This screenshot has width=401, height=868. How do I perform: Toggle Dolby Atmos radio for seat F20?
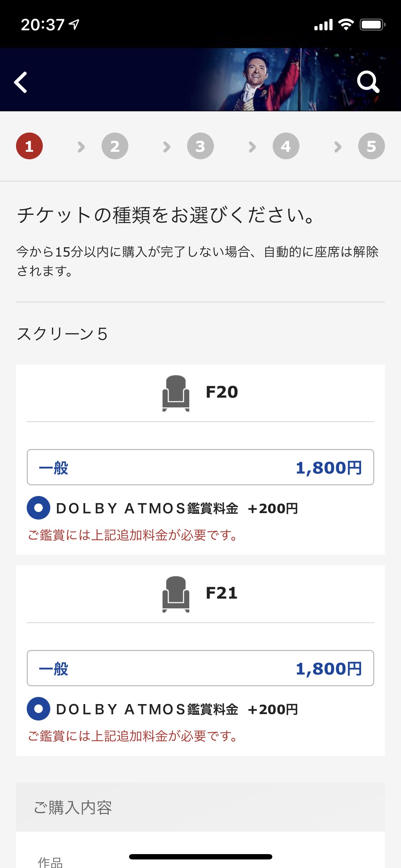[38, 508]
